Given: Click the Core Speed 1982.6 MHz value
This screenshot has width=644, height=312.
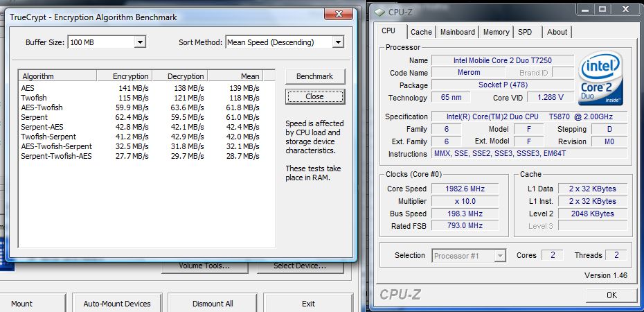Looking at the screenshot, I should (x=465, y=189).
